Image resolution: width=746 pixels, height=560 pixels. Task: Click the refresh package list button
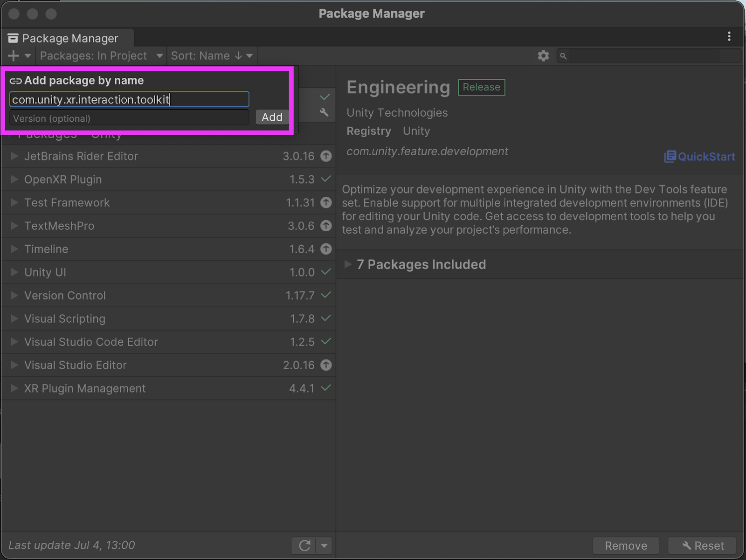[x=304, y=546]
